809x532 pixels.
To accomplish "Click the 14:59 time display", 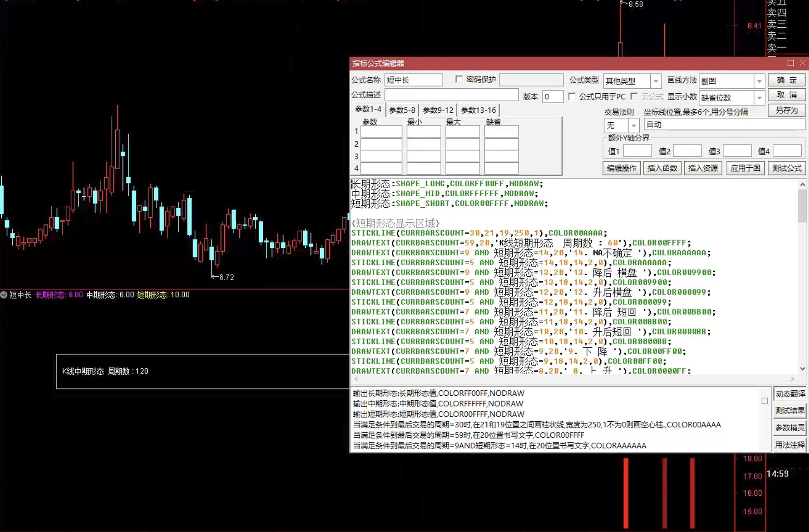I will coord(778,474).
